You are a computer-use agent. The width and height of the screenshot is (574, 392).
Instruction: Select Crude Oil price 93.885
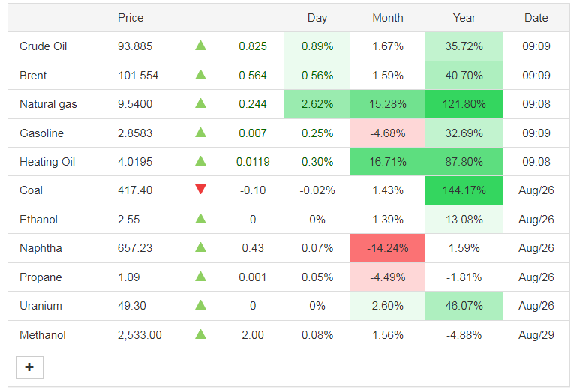coord(135,46)
